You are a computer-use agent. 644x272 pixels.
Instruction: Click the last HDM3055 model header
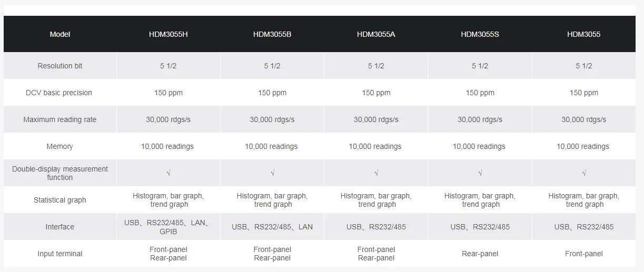583,34
